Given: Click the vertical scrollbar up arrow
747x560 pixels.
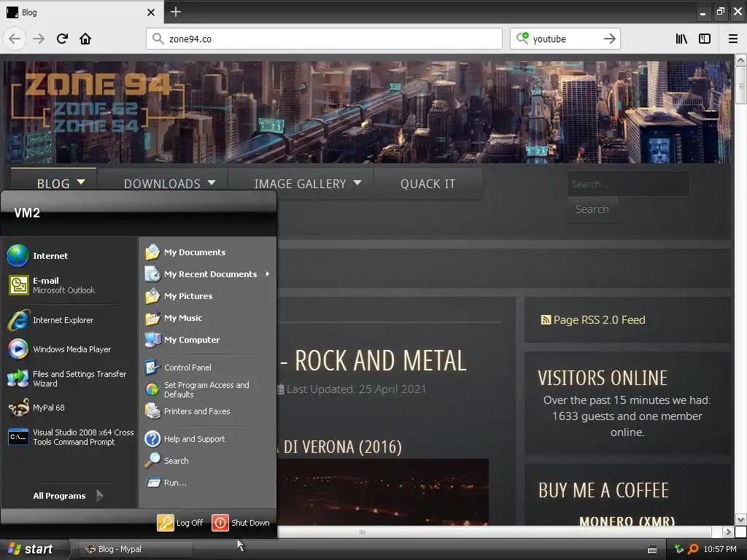Looking at the screenshot, I should [740, 60].
